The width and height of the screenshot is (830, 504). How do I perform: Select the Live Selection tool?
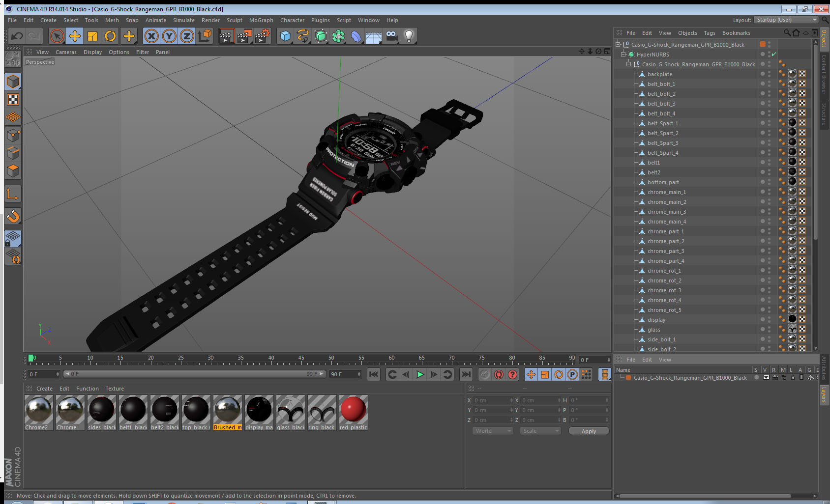pyautogui.click(x=57, y=36)
